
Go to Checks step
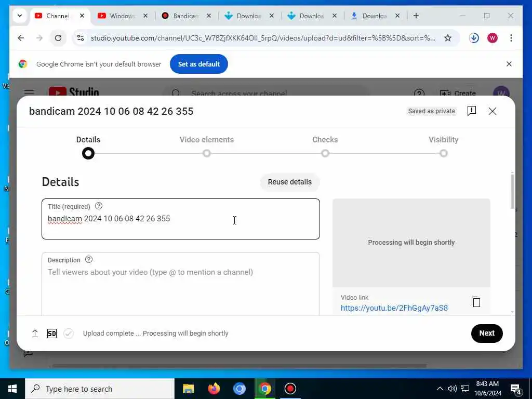[x=325, y=147]
